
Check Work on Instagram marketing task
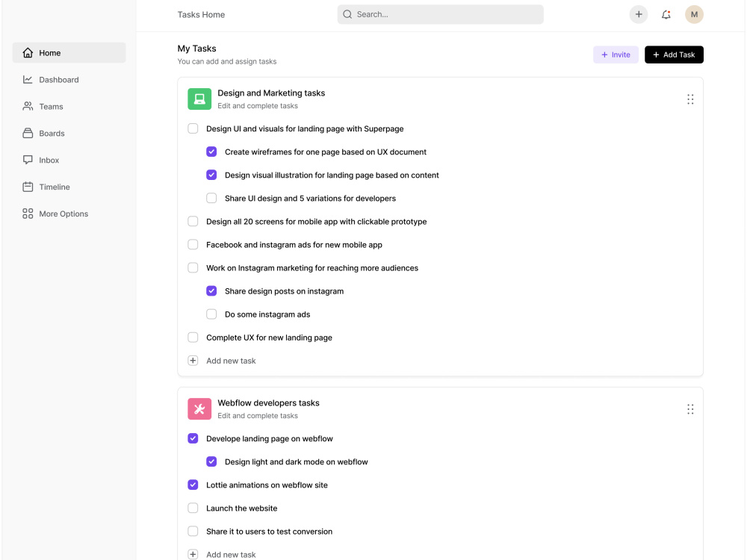tap(193, 267)
